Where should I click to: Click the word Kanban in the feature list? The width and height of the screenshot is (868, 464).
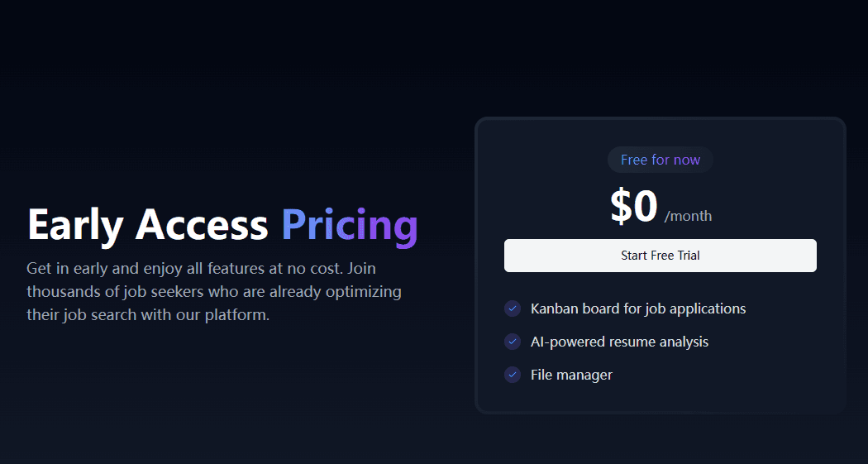555,309
